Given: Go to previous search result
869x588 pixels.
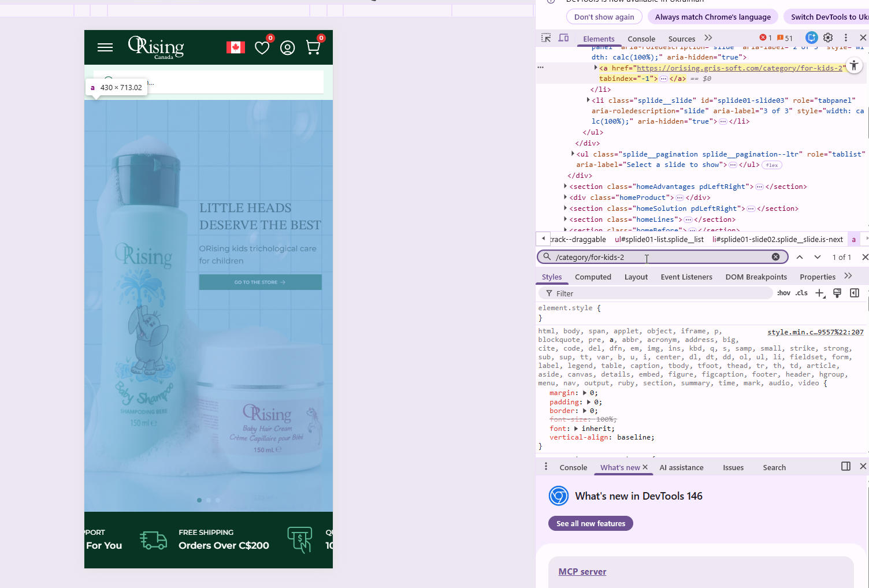Looking at the screenshot, I should point(800,257).
